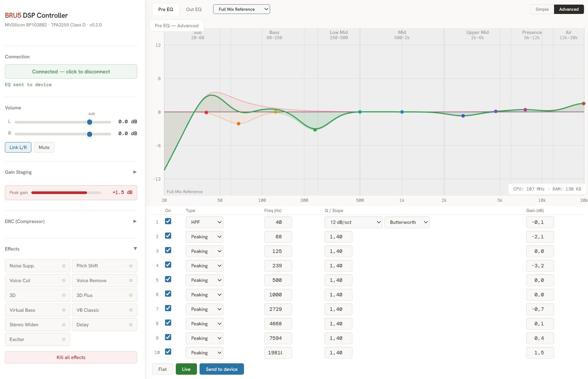Toggle the Stereo Widen effect
Screen dimensions: 588x379
[x=38, y=325]
